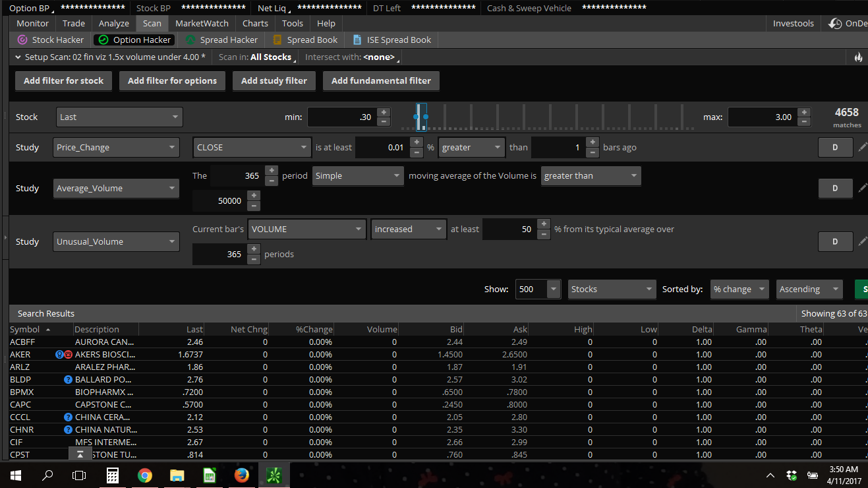868x488 pixels.
Task: Toggle the D aggregation button for Average_Volume
Action: (834, 188)
